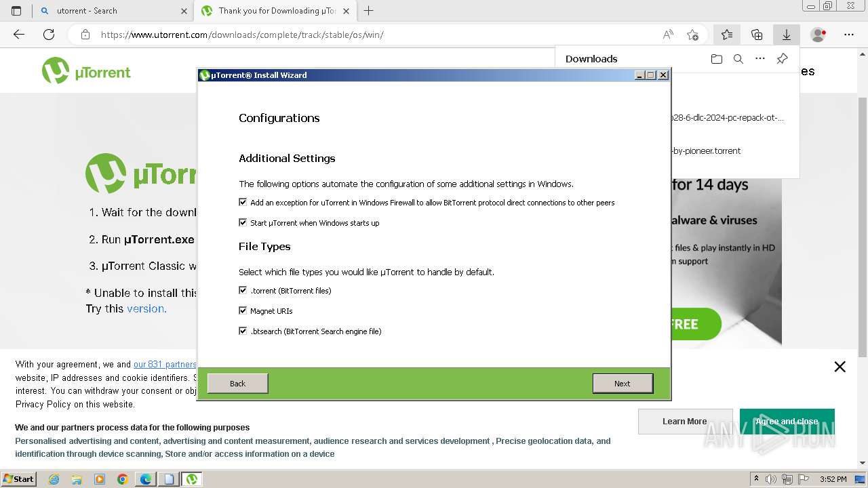Open the Action Center flag icon

(802, 479)
